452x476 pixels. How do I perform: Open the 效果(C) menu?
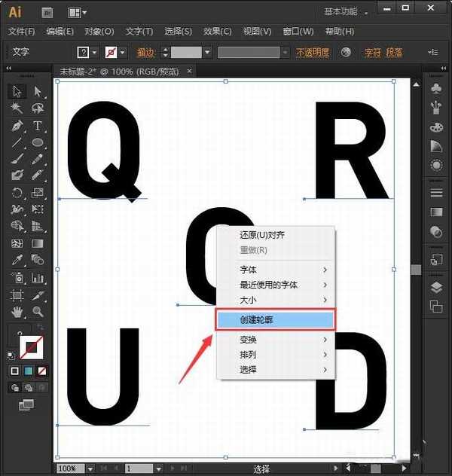(217, 32)
